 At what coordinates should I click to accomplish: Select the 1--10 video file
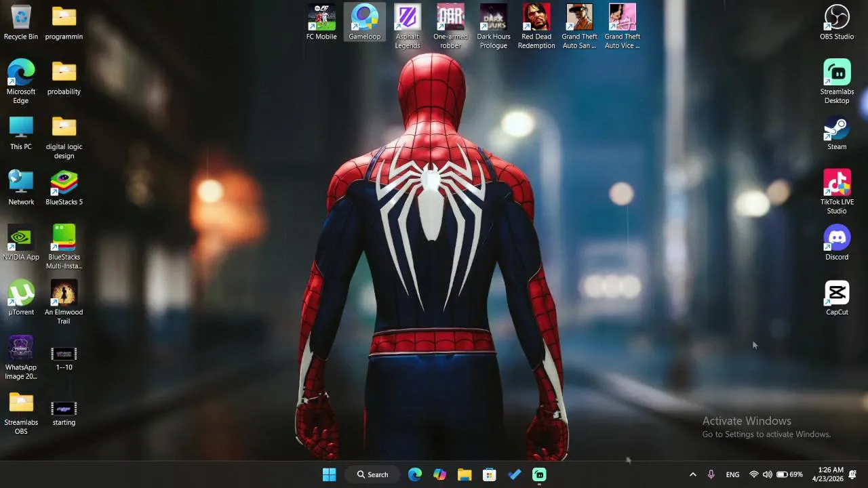pyautogui.click(x=64, y=358)
